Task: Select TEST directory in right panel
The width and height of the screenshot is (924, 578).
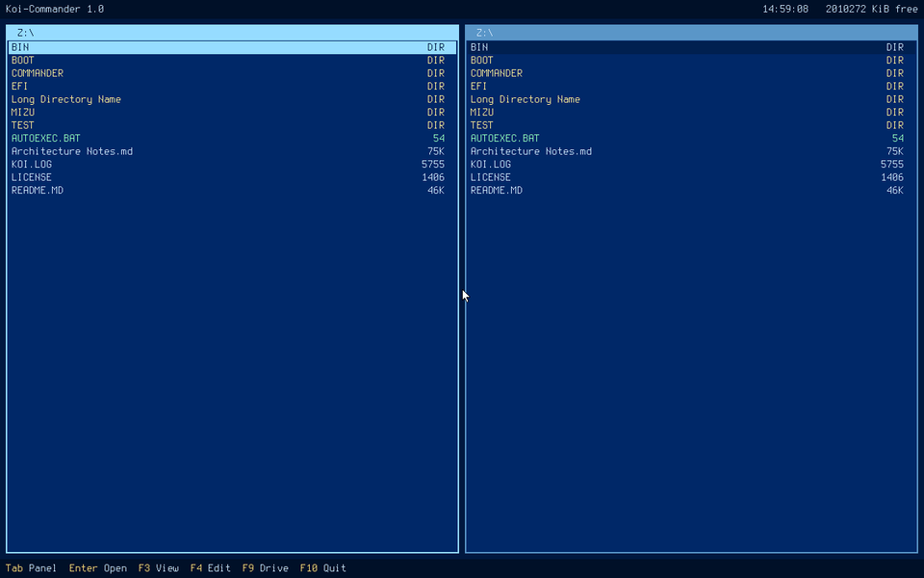Action: [691, 125]
